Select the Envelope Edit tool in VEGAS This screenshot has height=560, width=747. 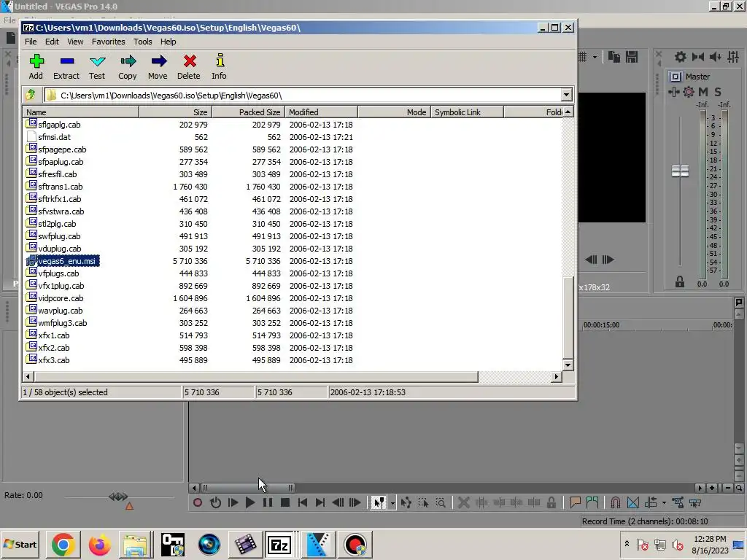pos(406,502)
